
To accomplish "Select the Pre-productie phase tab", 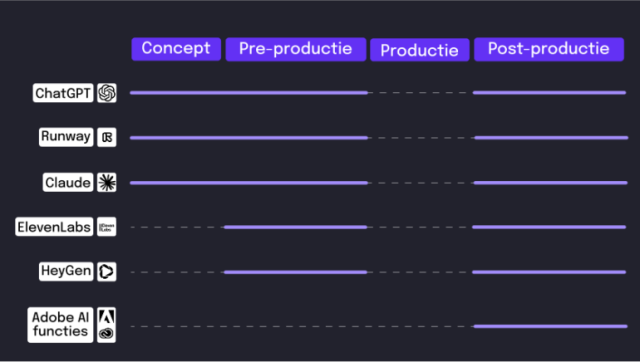I will pyautogui.click(x=296, y=49).
